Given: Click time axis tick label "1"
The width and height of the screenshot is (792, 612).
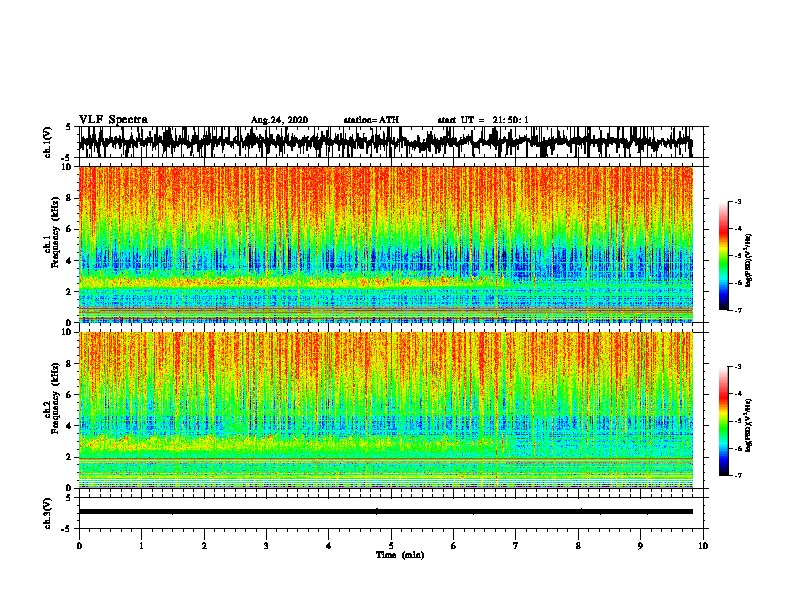Looking at the screenshot, I should 141,546.
